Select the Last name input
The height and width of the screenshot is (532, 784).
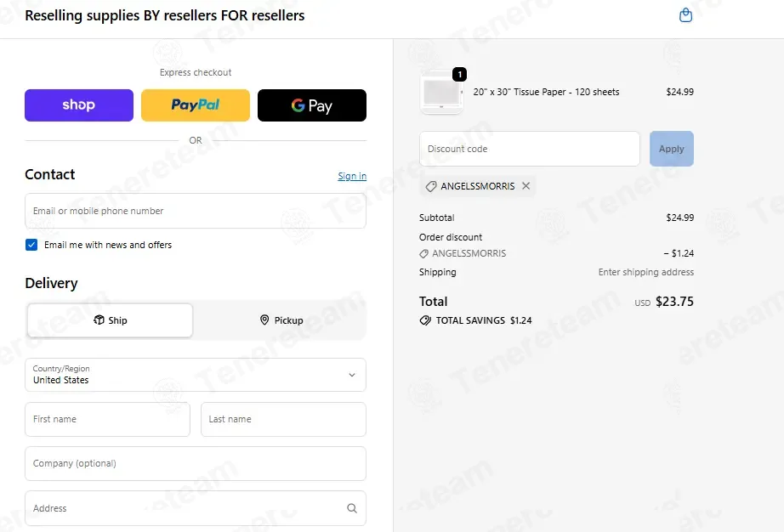point(283,419)
